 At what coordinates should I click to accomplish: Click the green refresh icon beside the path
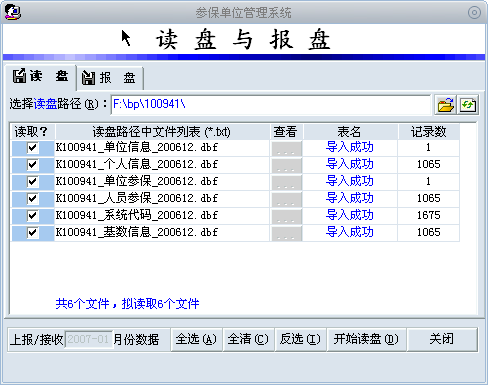pos(468,105)
